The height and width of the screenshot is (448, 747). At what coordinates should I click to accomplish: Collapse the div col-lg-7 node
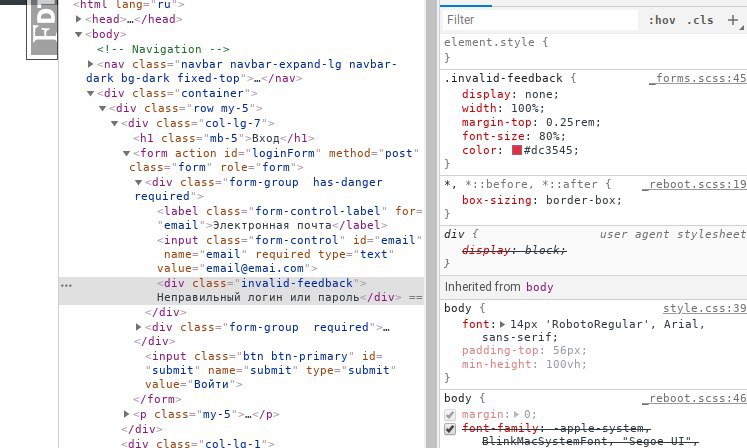[114, 123]
